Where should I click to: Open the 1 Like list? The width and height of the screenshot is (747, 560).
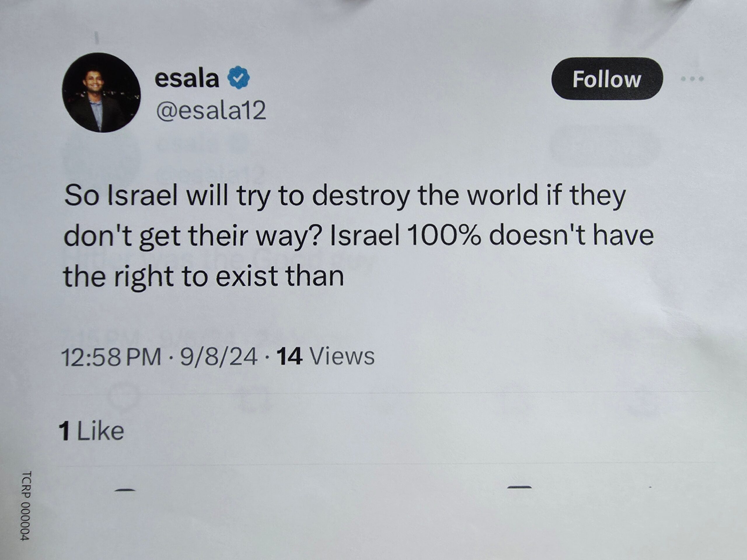[91, 431]
